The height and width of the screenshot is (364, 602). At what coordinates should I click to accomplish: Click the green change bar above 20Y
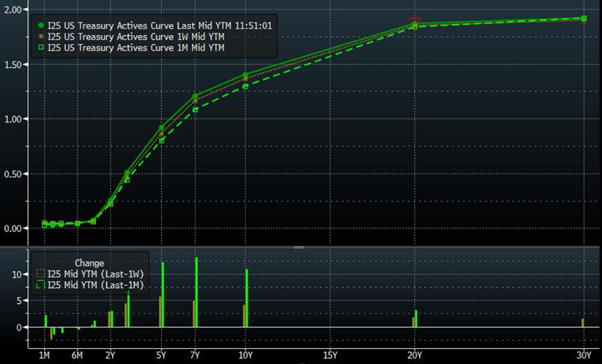click(x=416, y=319)
